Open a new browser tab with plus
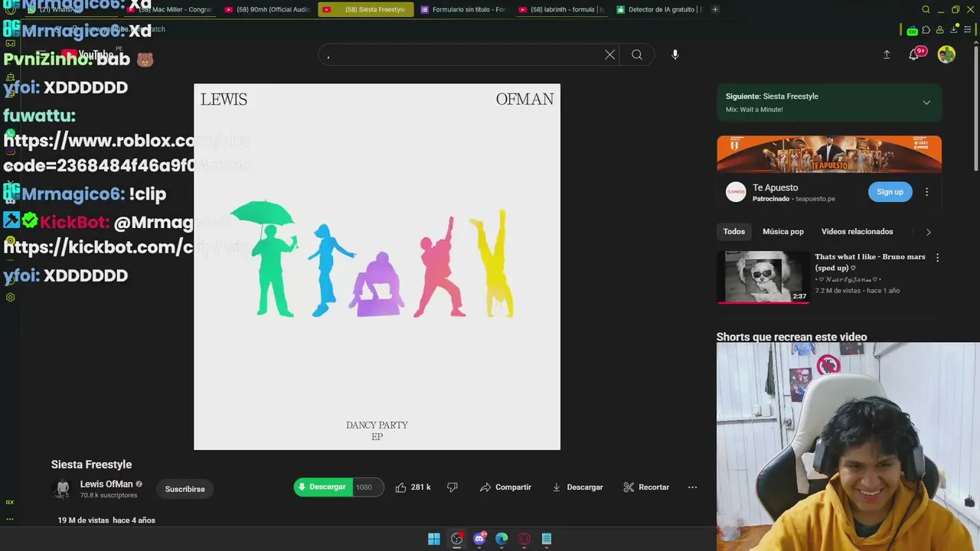This screenshot has width=980, height=551. (715, 9)
